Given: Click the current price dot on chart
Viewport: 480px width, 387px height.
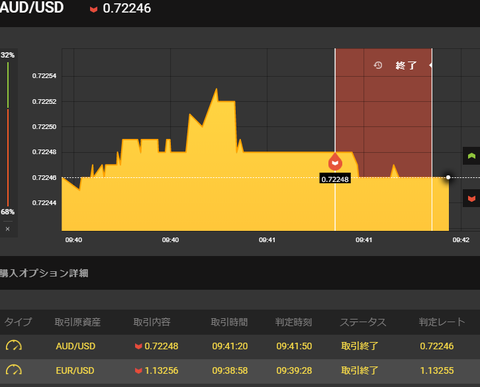Looking at the screenshot, I should coord(448,177).
